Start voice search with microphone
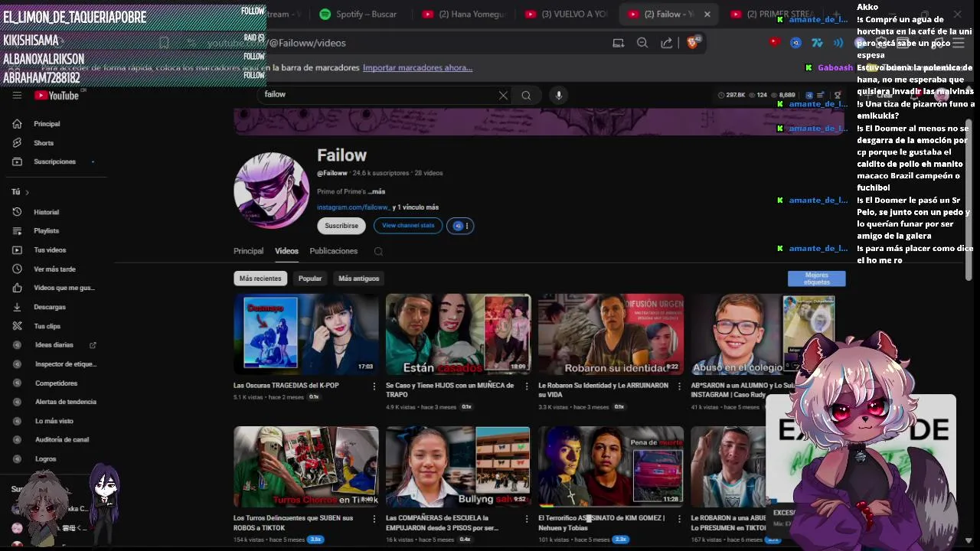The width and height of the screenshot is (980, 551). tap(559, 95)
